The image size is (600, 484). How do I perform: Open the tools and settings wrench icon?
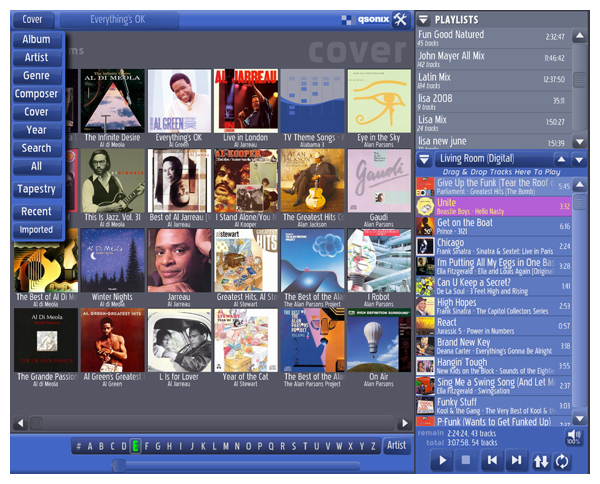click(x=400, y=19)
